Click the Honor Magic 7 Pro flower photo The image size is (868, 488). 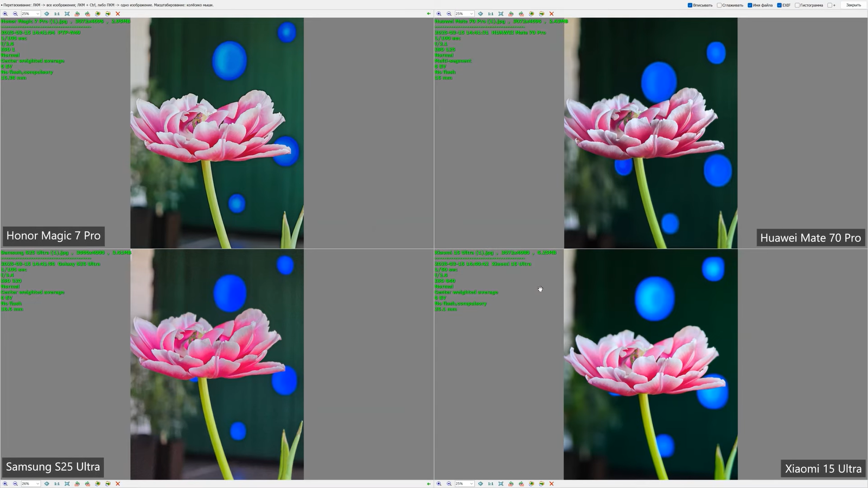pos(217,133)
